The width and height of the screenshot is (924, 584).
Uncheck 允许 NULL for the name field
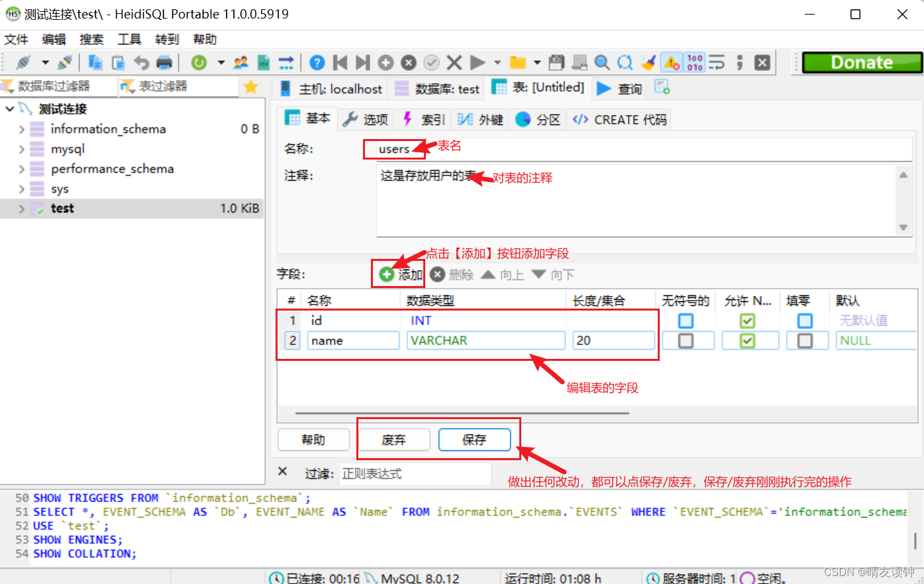click(x=748, y=340)
